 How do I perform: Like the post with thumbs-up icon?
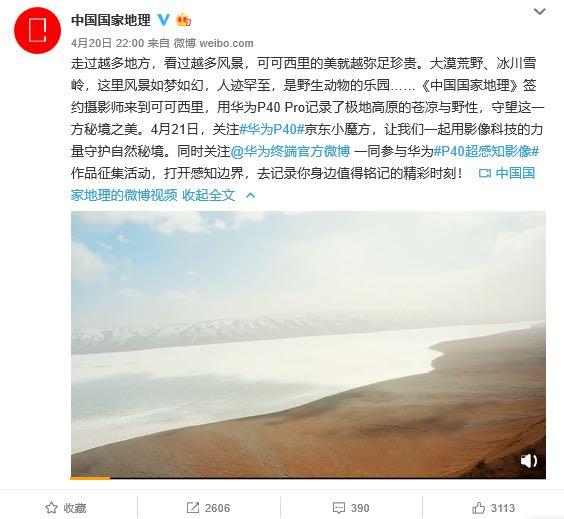pos(494,508)
